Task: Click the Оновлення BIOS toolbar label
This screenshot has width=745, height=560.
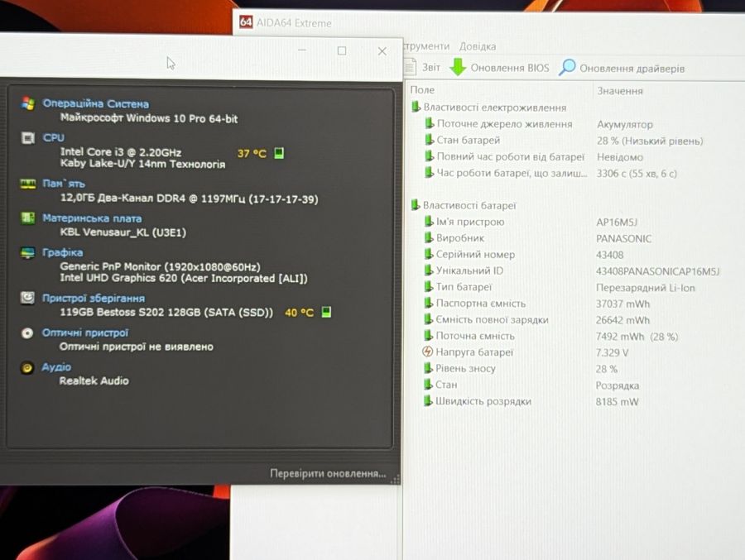Action: pos(510,68)
